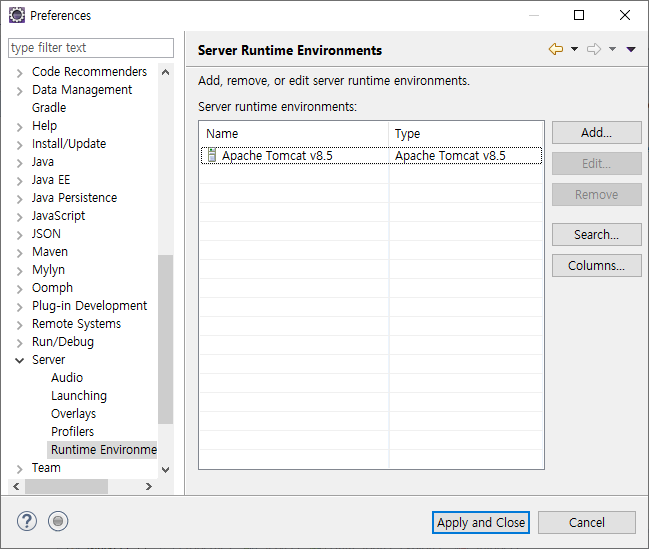Focus the type filter text field
The image size is (649, 549).
tap(91, 48)
